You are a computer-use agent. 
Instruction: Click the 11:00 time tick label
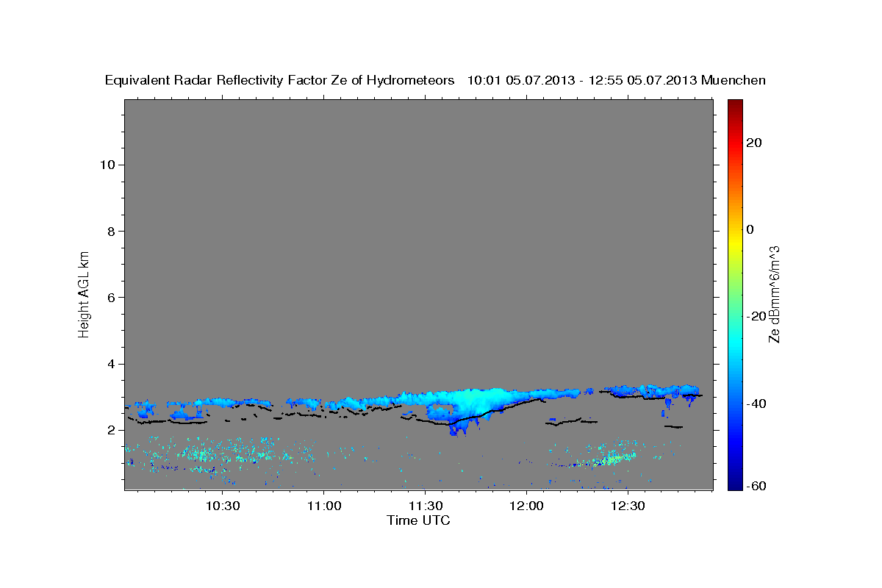coord(323,506)
